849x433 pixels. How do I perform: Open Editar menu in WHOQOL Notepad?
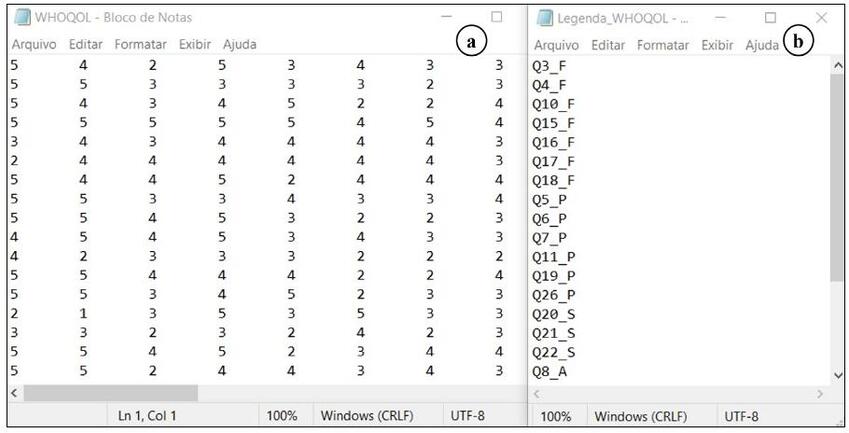[86, 44]
